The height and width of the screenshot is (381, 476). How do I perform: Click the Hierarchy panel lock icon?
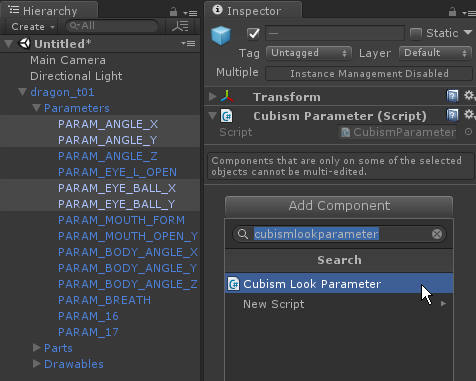[x=173, y=12]
